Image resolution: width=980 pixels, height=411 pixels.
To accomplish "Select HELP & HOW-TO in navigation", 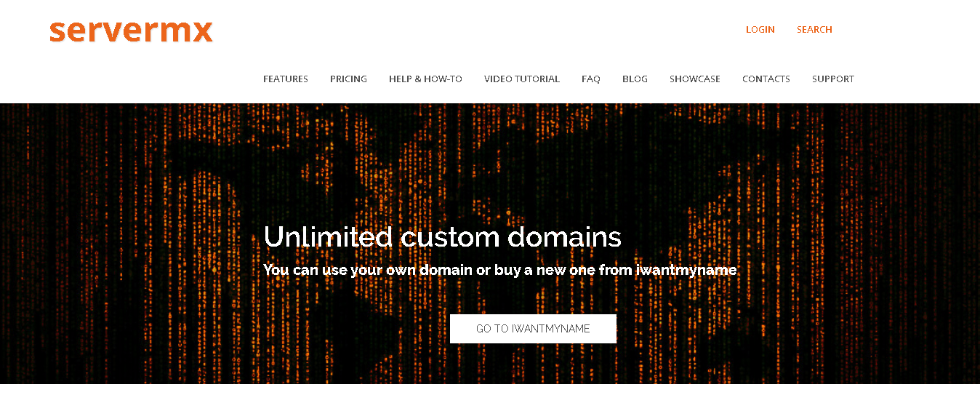I will (425, 79).
